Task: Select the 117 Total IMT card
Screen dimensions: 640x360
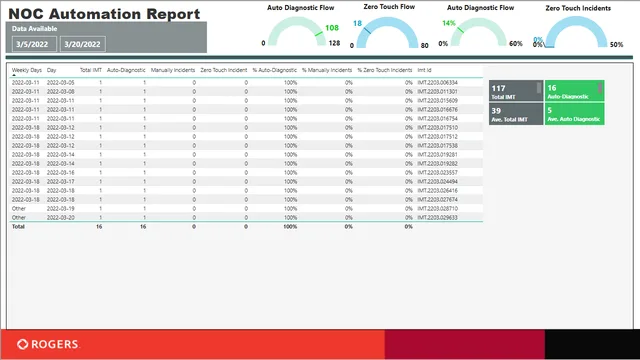Action: 516,91
